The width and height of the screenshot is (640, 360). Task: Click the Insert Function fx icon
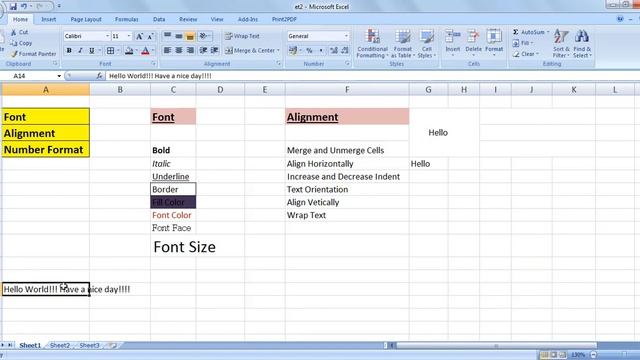99,76
